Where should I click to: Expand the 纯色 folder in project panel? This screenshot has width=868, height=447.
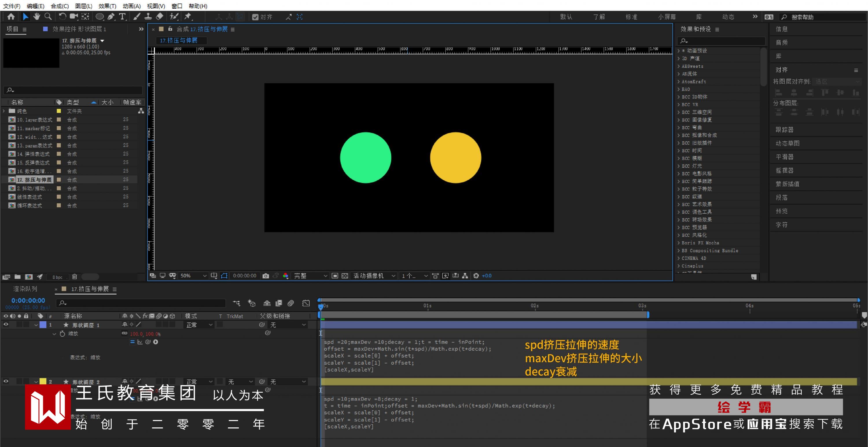point(4,111)
